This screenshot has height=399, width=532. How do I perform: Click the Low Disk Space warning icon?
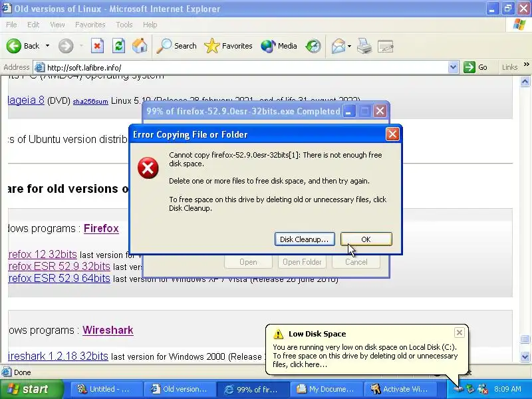click(278, 334)
